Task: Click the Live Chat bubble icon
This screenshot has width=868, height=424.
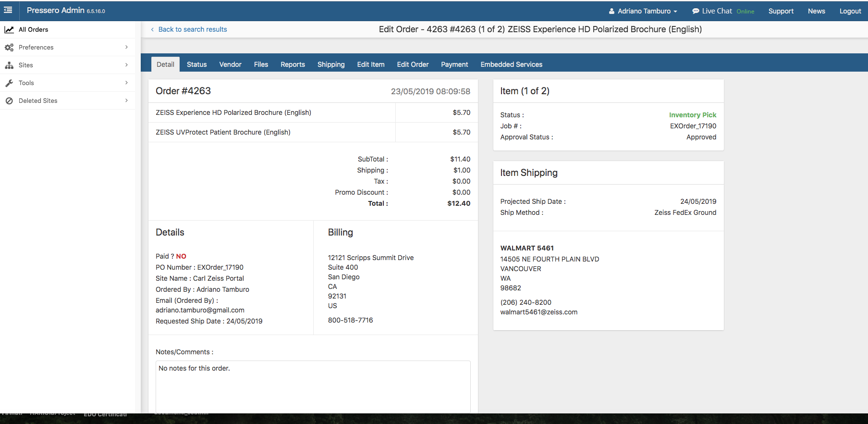Action: [x=696, y=11]
